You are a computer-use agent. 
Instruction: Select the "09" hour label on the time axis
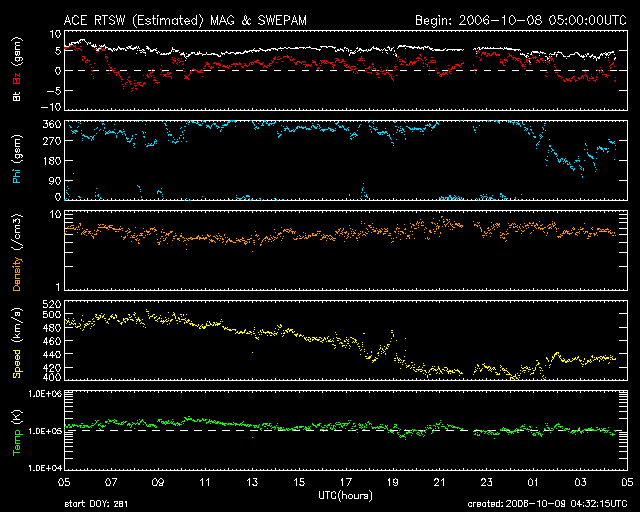click(x=158, y=482)
